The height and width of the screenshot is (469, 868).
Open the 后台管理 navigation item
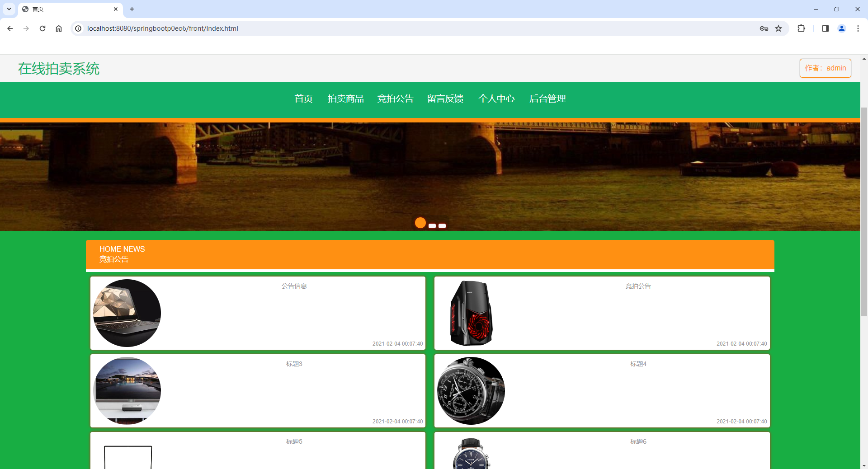click(x=547, y=98)
